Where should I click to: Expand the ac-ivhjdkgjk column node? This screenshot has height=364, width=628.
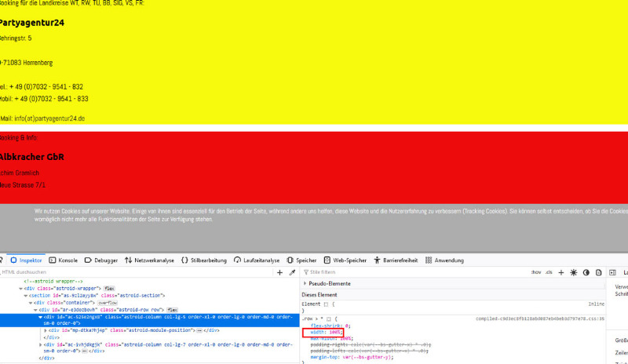point(40,344)
